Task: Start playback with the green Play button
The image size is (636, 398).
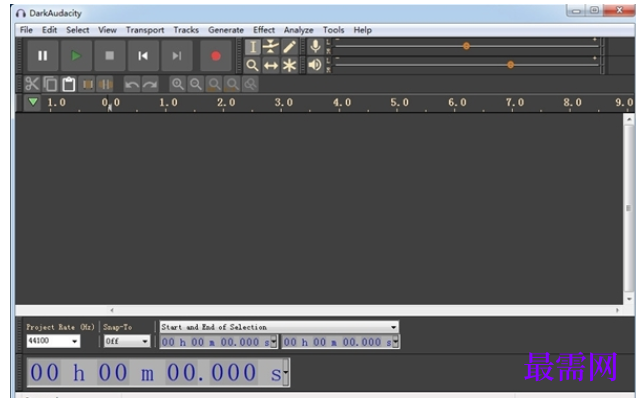Action: coord(76,56)
